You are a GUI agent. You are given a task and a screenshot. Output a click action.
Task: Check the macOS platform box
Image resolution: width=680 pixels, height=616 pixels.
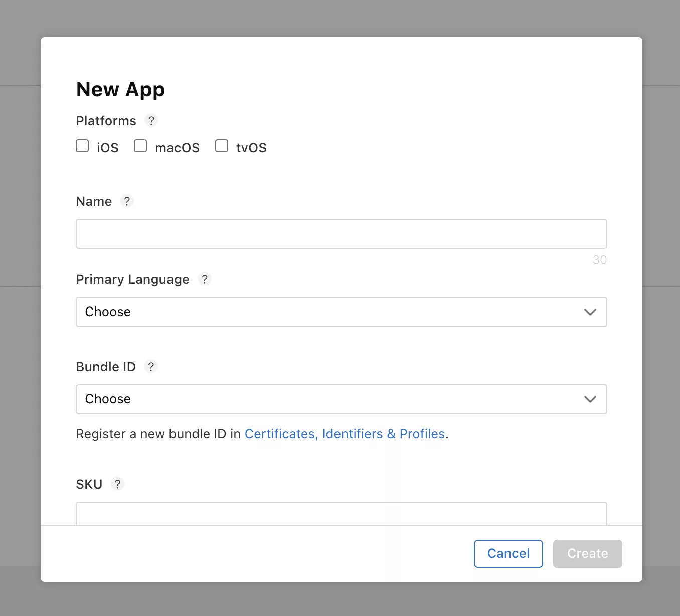(x=140, y=146)
